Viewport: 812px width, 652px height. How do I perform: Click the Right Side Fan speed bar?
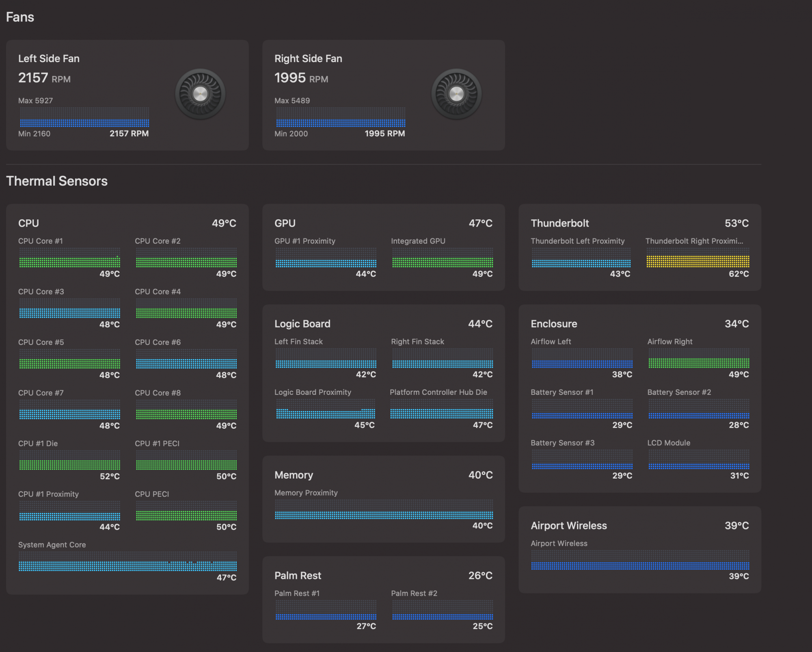pos(341,117)
